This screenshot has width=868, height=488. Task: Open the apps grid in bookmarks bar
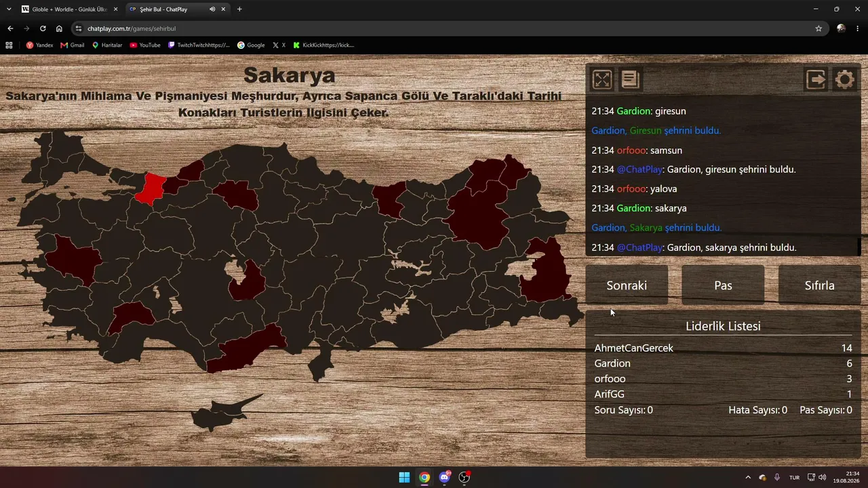pos(9,45)
